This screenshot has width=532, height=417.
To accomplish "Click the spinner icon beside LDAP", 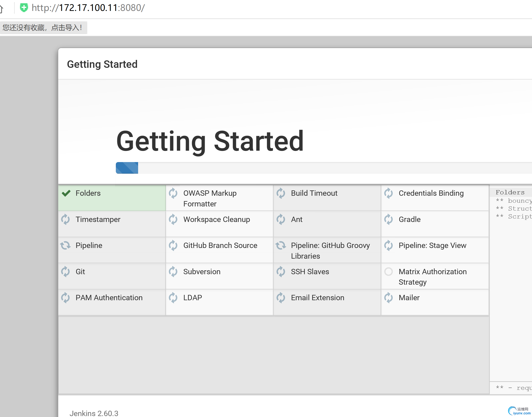I will 173,298.
